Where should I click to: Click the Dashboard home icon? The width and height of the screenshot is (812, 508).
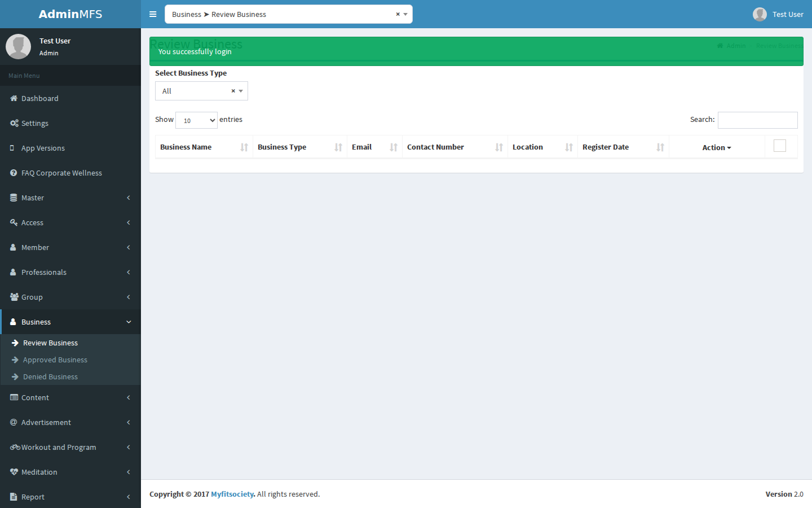[14, 98]
